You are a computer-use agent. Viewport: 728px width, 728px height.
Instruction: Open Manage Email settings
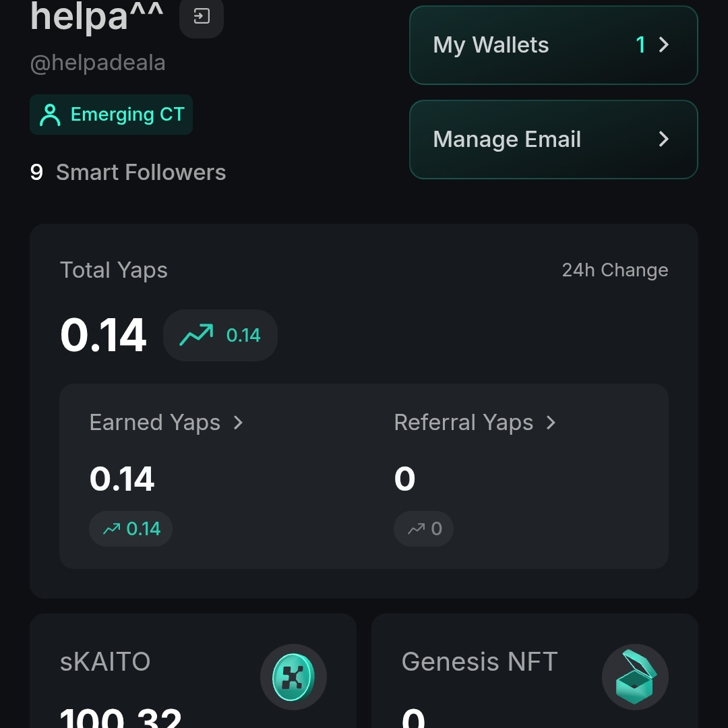[x=553, y=140]
